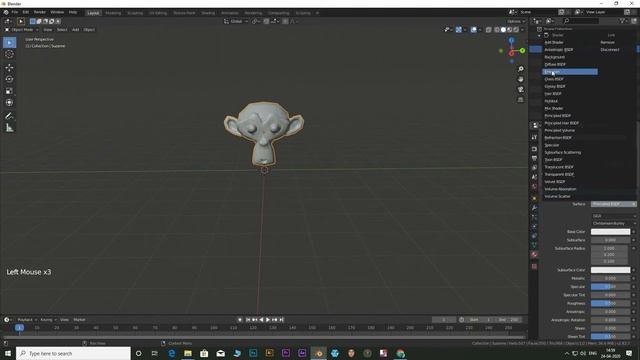640x360 pixels.
Task: Toggle Solid viewport shading
Action: coord(503,30)
